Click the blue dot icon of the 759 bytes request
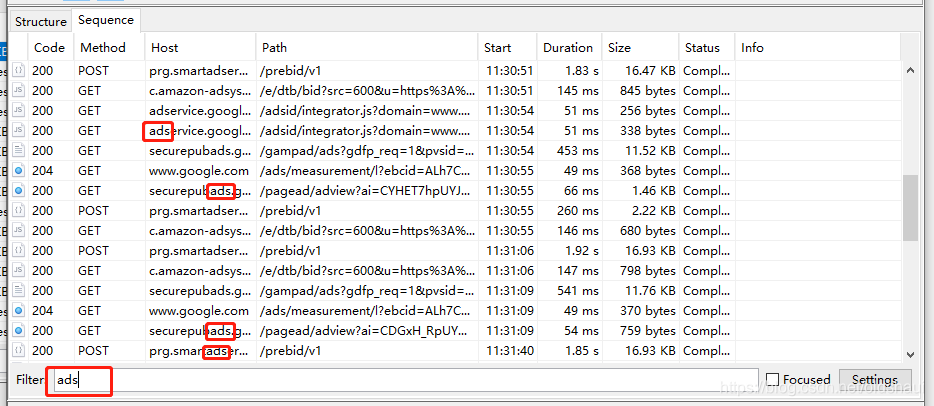 click(x=18, y=330)
